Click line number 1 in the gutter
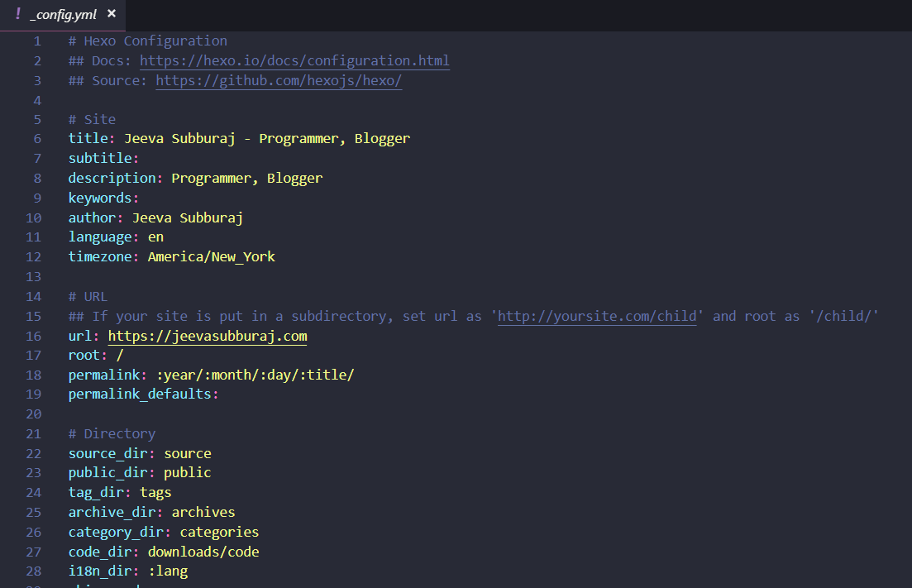This screenshot has height=588, width=912. click(37, 41)
